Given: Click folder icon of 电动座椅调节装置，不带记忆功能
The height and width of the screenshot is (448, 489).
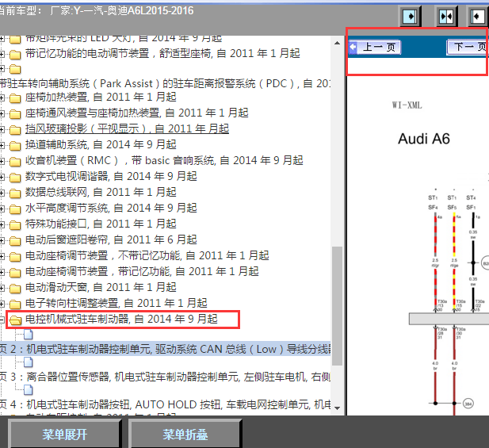Looking at the screenshot, I should (x=15, y=256).
